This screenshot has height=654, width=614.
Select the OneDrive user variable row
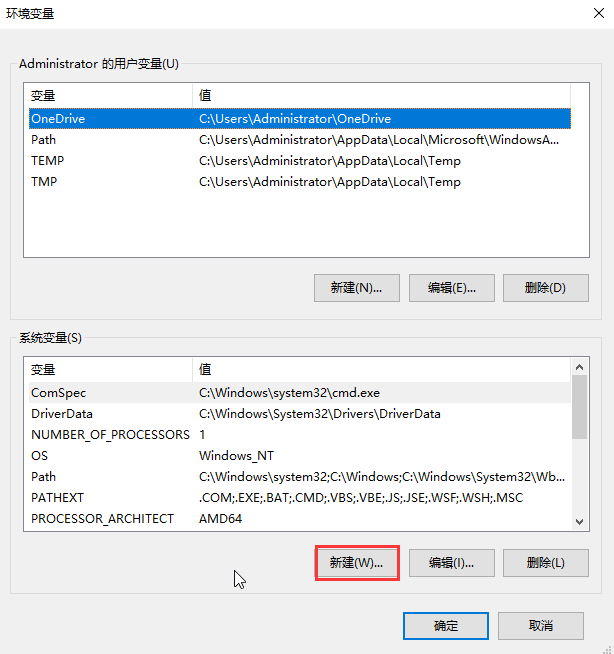[299, 118]
